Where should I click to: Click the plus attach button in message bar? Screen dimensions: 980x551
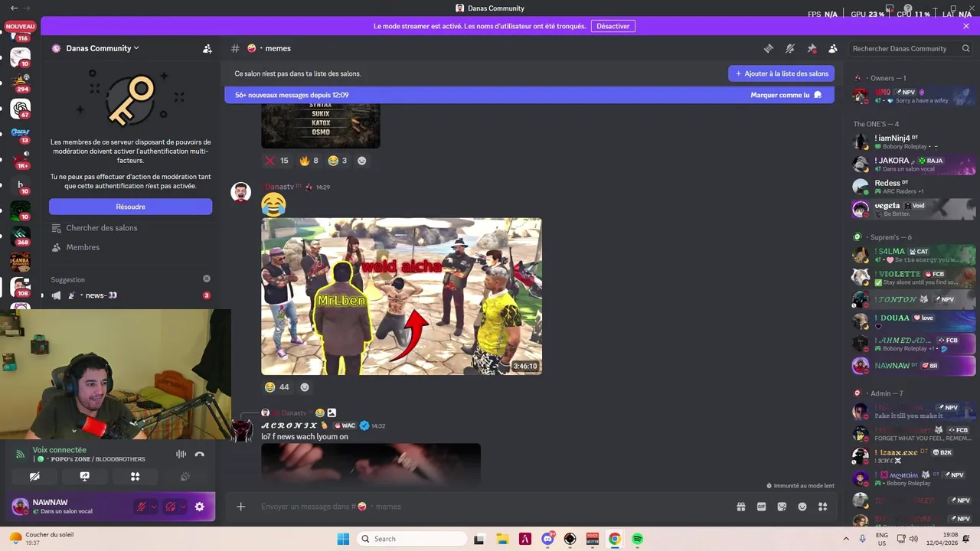point(240,507)
